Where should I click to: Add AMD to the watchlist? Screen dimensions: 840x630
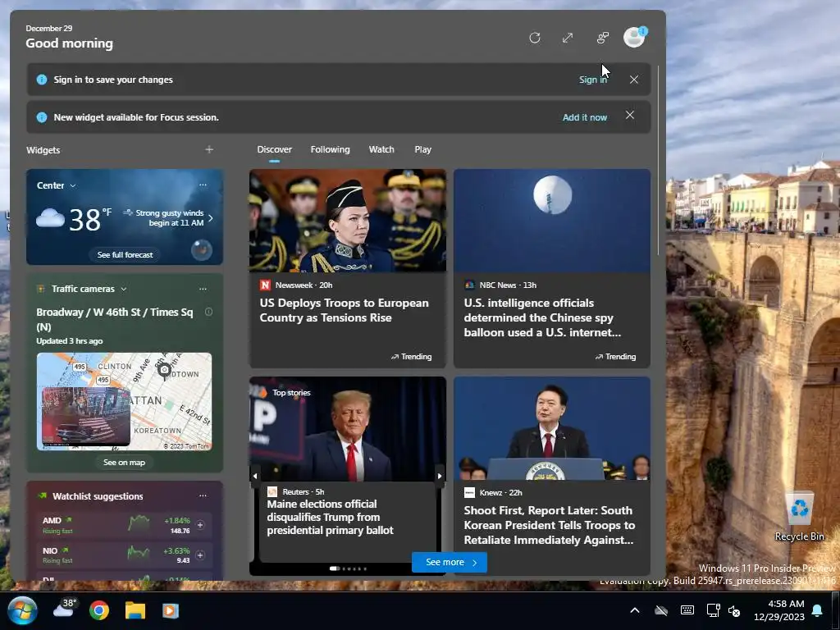click(x=200, y=525)
